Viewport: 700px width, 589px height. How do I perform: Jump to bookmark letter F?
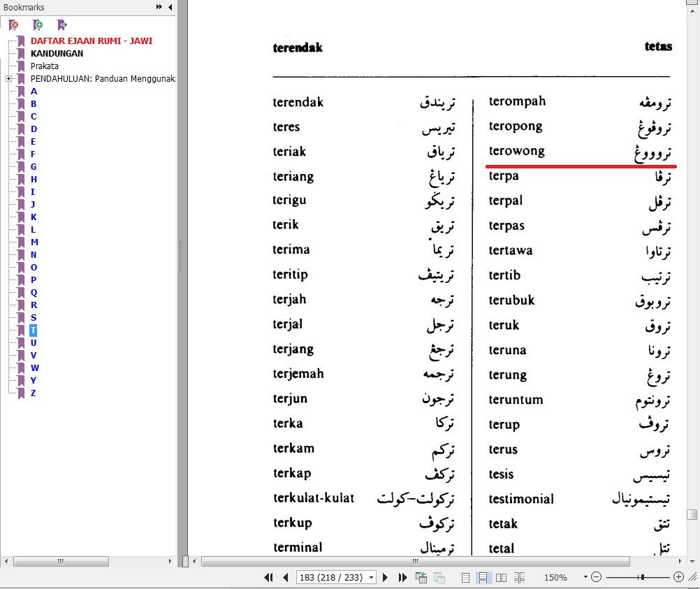33,154
